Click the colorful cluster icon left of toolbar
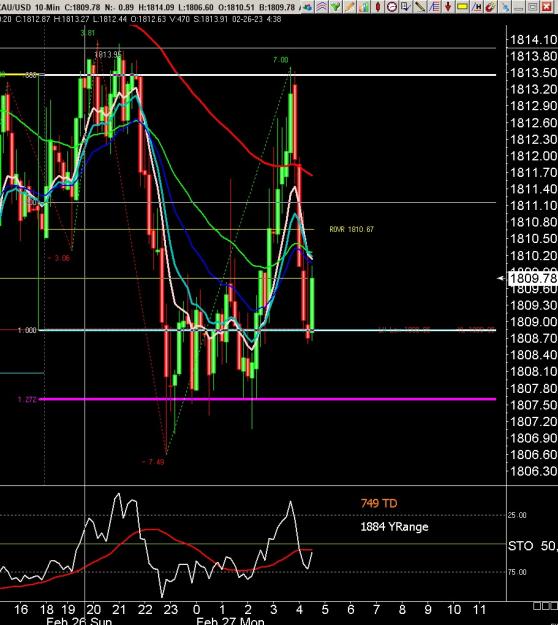558x625 pixels. (308, 7)
